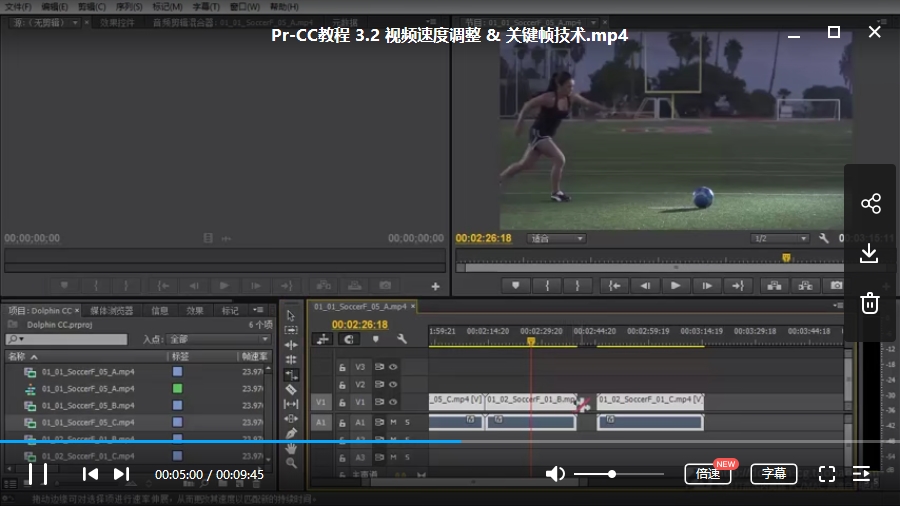Share the video with share icon
This screenshot has width=900, height=506.
click(x=870, y=204)
